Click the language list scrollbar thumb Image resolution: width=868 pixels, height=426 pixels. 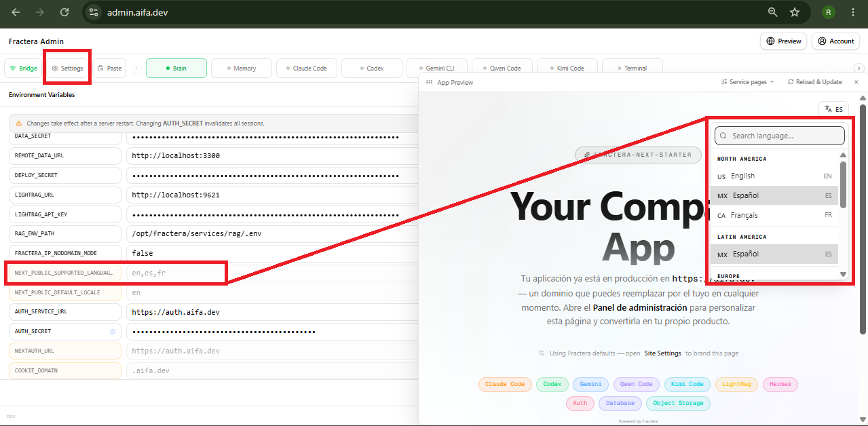(844, 185)
